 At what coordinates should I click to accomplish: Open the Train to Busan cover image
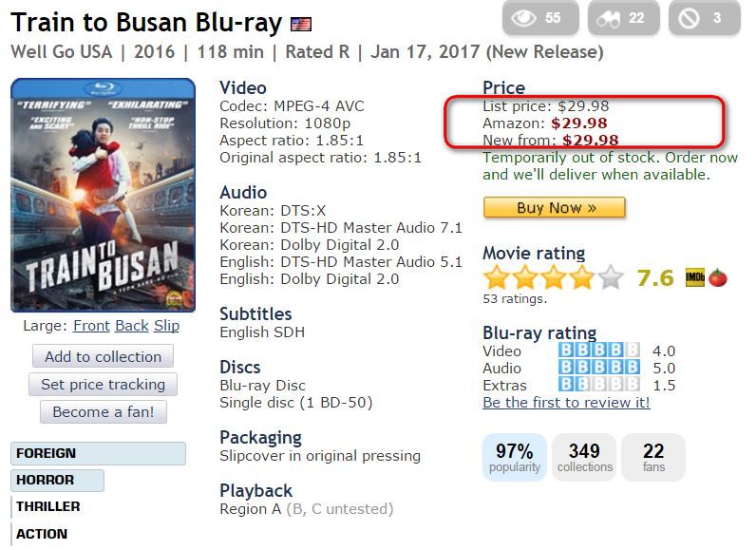(x=103, y=195)
